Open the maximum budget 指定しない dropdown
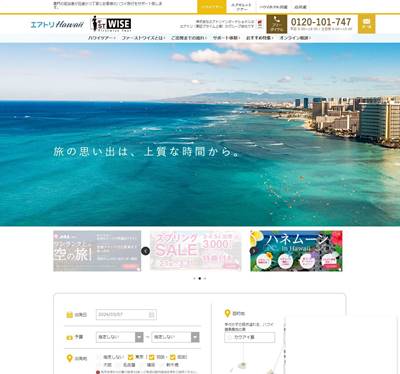 coord(176,337)
